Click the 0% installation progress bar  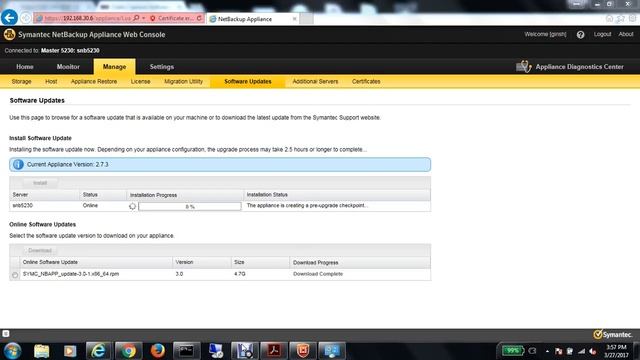(x=190, y=207)
